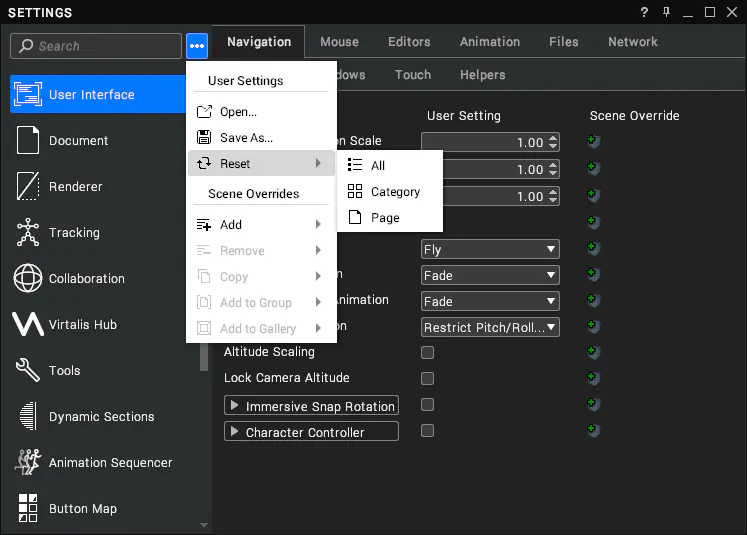Screen dimensions: 747x535
Task: Click the Search settings field
Action: [x=96, y=46]
